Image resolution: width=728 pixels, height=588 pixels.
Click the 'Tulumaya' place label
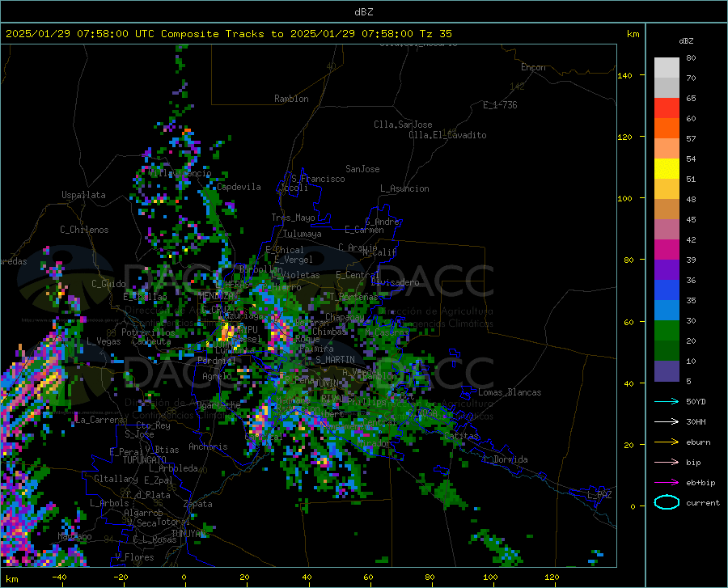click(x=303, y=234)
